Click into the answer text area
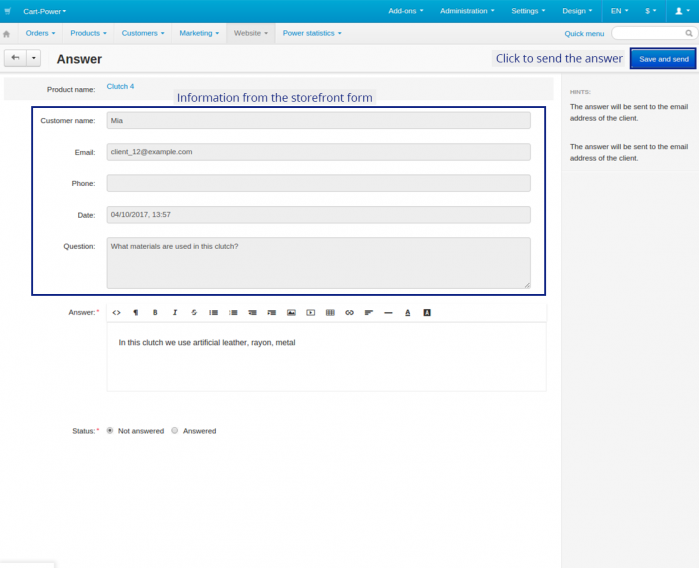This screenshot has width=700, height=568. (326, 357)
